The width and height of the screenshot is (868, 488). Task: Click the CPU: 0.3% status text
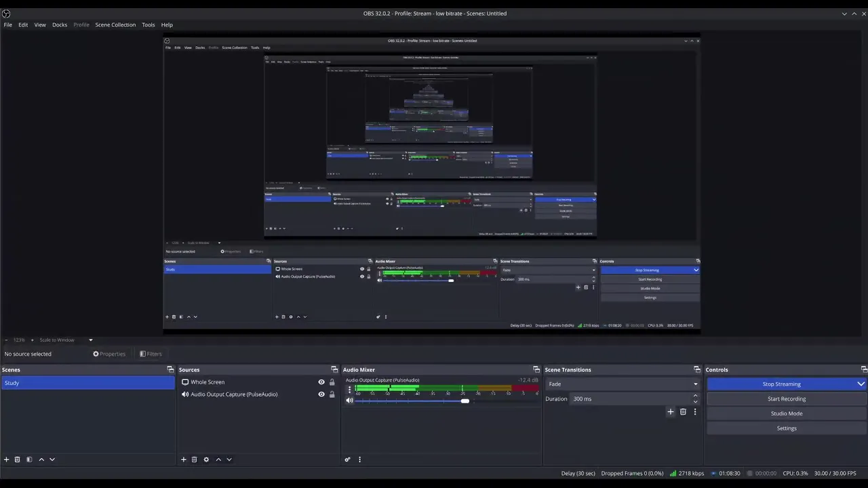click(795, 473)
